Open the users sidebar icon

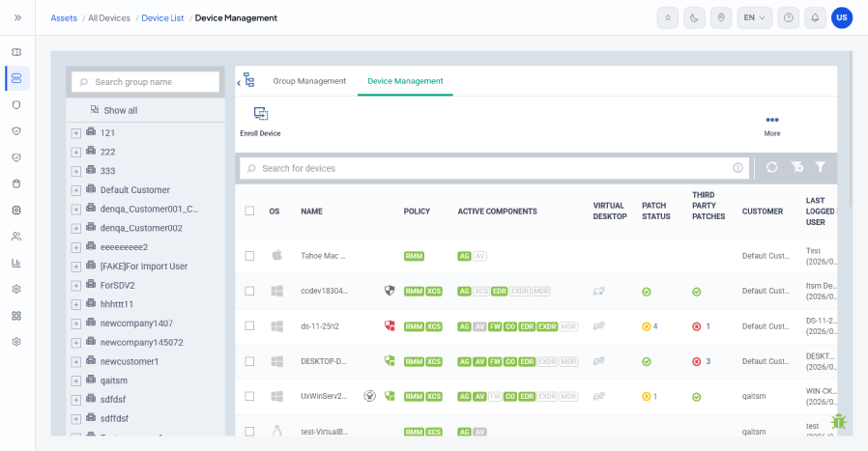click(16, 237)
